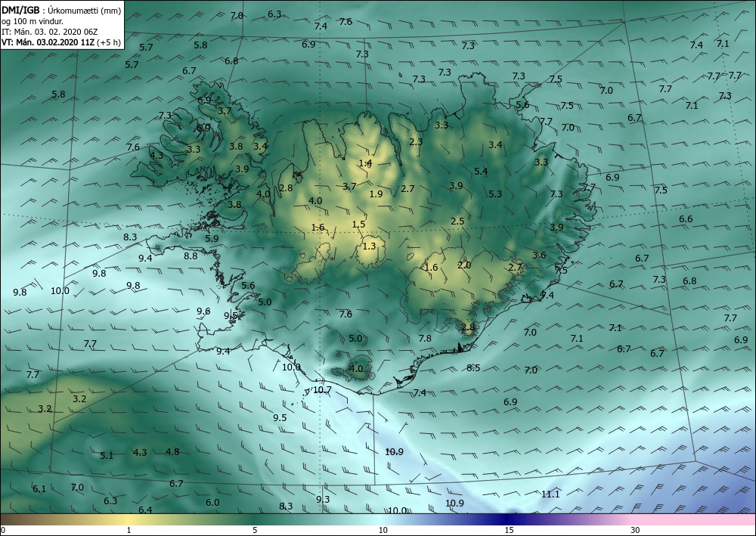This screenshot has height=536, width=756.
Task: Click the 2.3 value in the north
Action: point(416,141)
